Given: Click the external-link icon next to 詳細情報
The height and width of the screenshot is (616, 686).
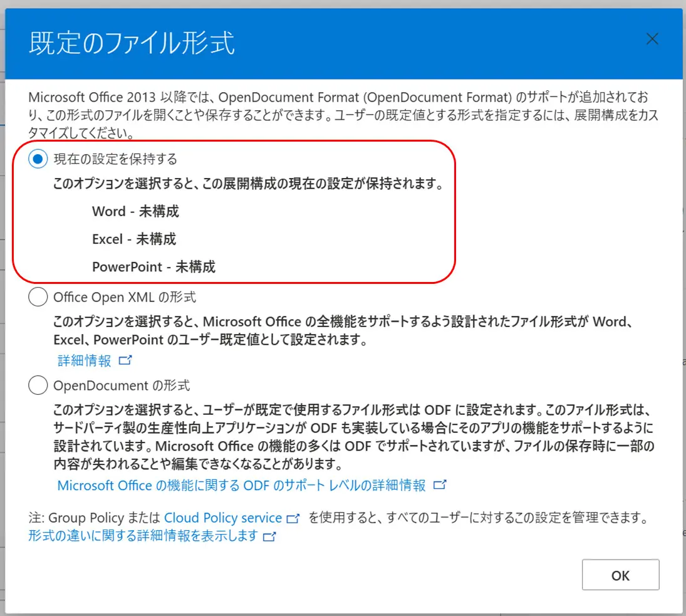Looking at the screenshot, I should coord(123,360).
